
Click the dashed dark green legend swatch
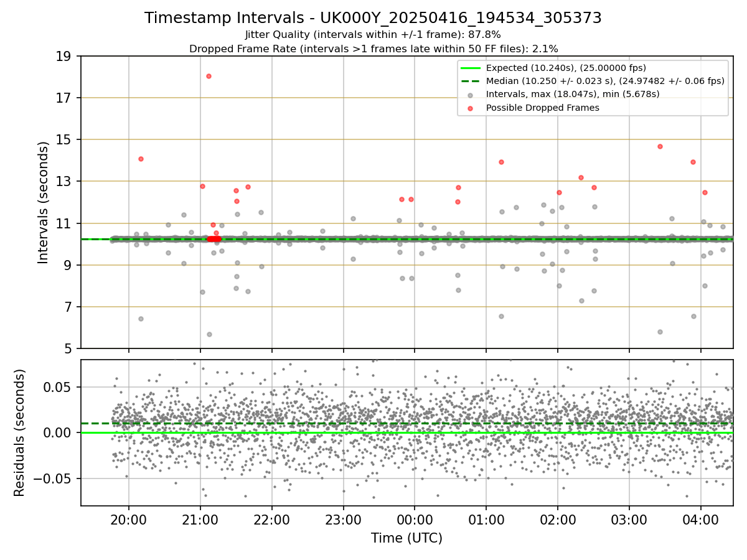[470, 81]
